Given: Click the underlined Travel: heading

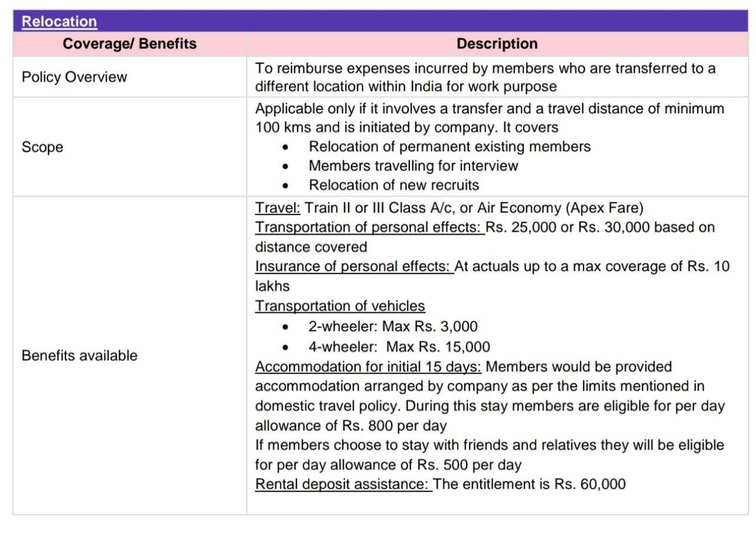Looking at the screenshot, I should pyautogui.click(x=278, y=208).
